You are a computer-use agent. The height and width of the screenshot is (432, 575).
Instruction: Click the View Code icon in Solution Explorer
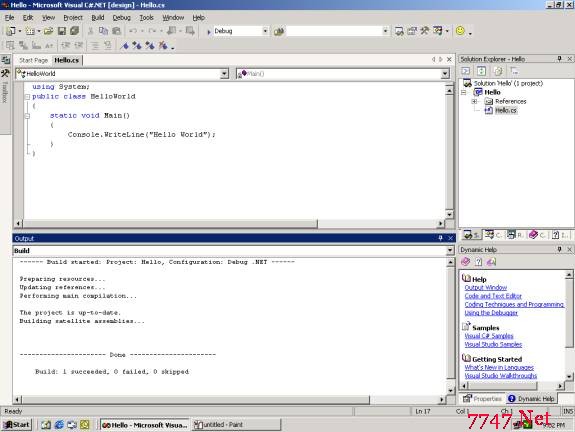pos(466,71)
